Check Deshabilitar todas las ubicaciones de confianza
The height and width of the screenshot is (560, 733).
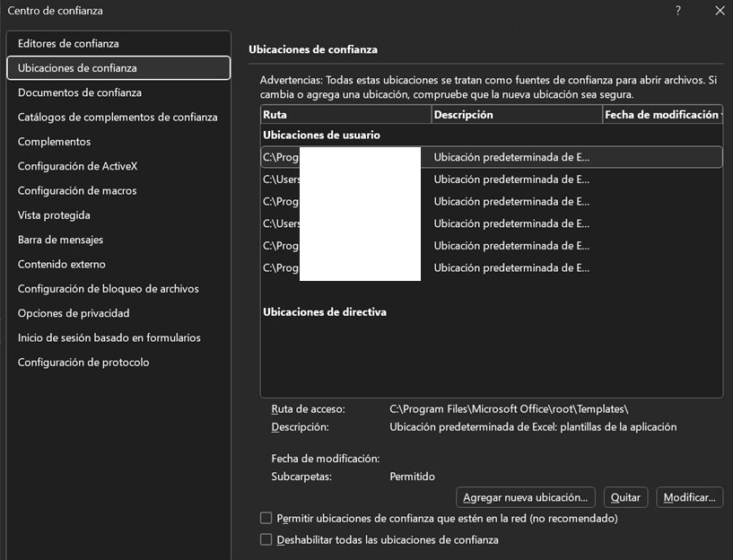tap(266, 539)
